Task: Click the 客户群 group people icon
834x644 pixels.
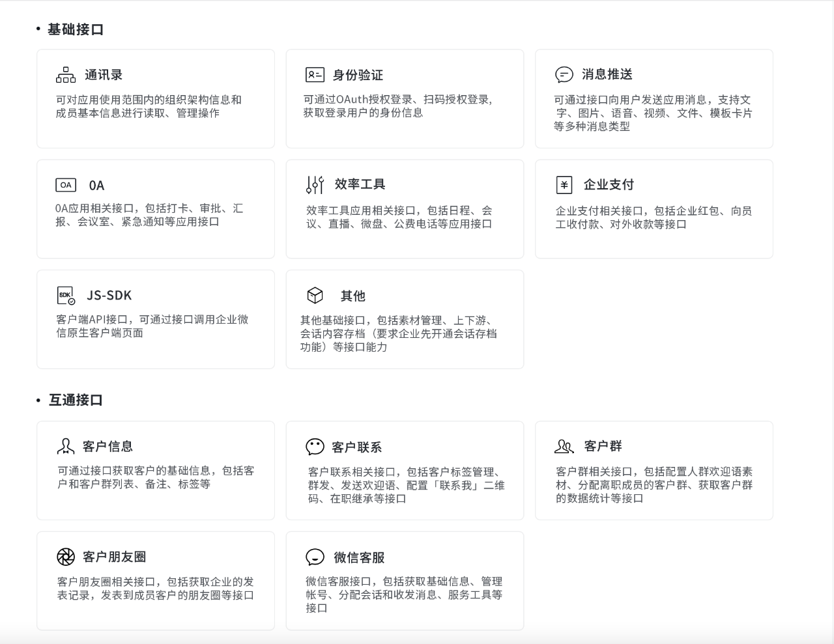Action: point(564,446)
